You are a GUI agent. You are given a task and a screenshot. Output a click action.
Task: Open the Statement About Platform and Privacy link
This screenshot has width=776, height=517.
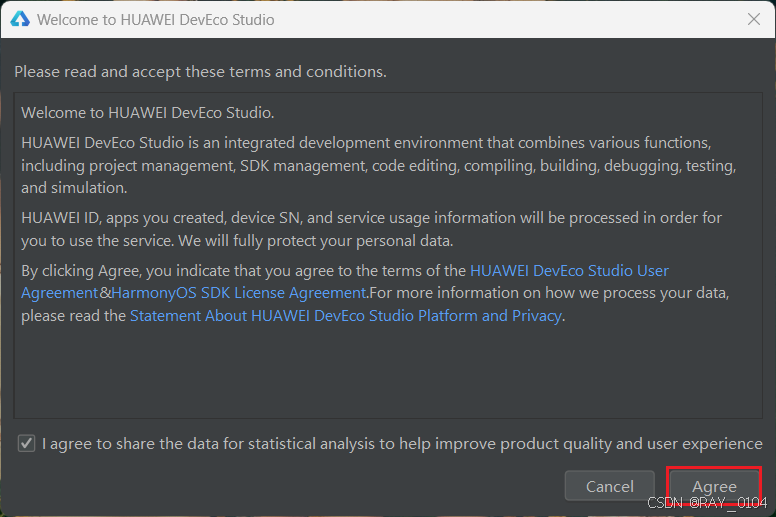tap(346, 316)
